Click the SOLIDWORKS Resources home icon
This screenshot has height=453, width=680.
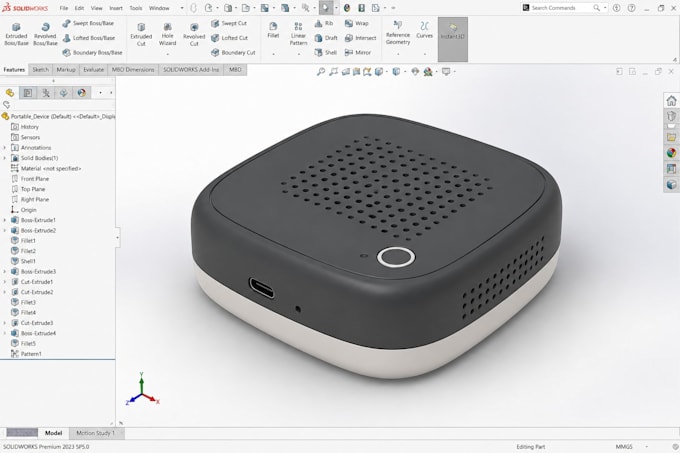point(671,101)
